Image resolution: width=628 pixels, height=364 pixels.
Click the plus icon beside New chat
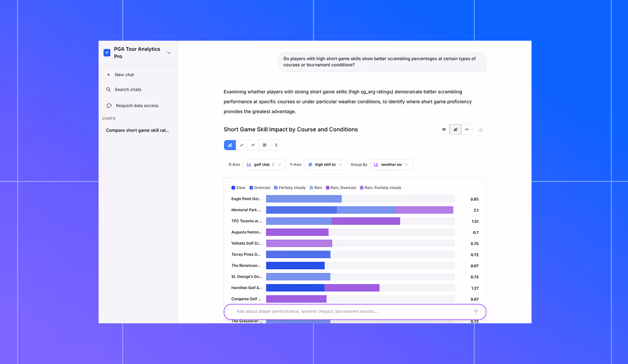(109, 75)
